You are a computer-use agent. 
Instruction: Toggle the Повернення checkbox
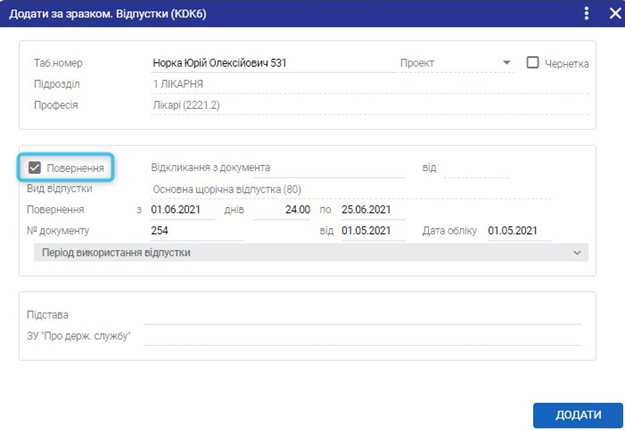(x=35, y=168)
